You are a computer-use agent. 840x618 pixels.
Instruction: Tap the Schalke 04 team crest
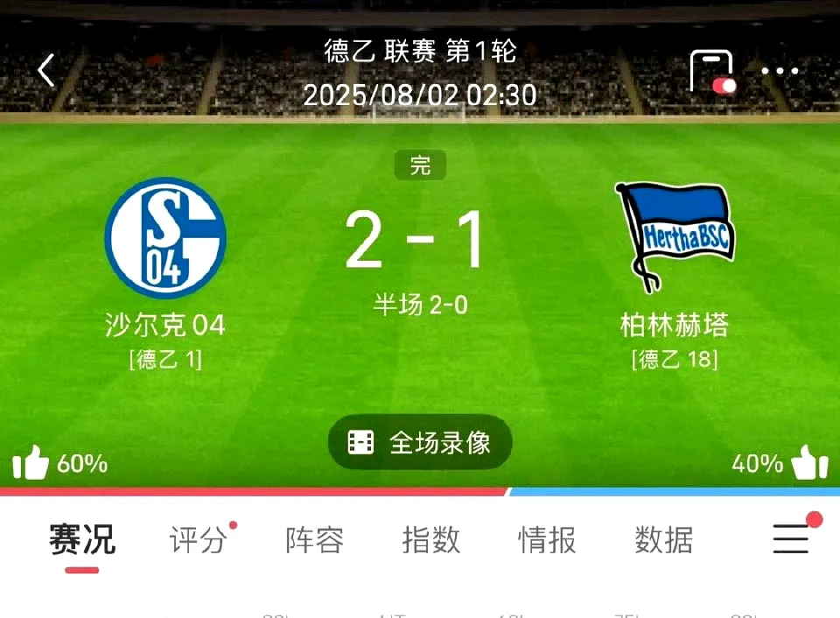[x=165, y=238]
